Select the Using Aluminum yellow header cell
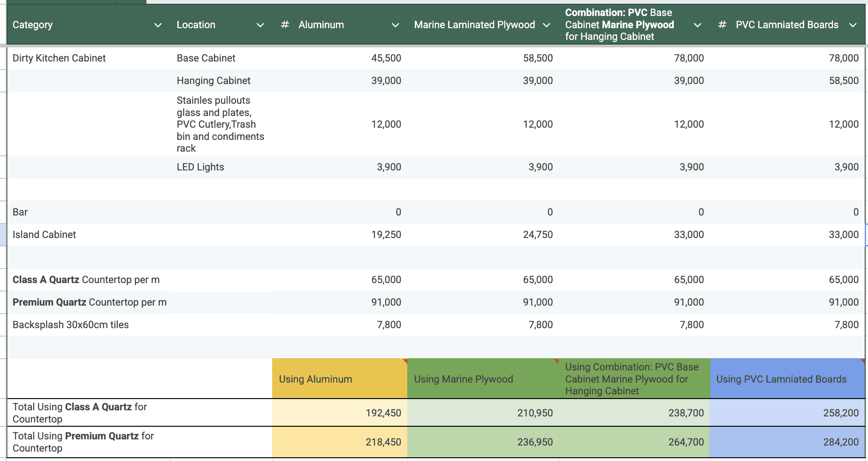 [x=340, y=379]
